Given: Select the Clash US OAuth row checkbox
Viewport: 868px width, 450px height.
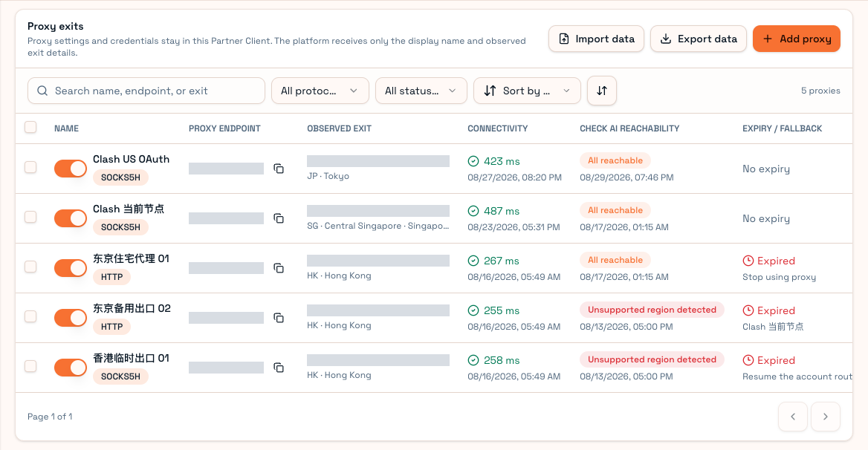Looking at the screenshot, I should pyautogui.click(x=30, y=167).
